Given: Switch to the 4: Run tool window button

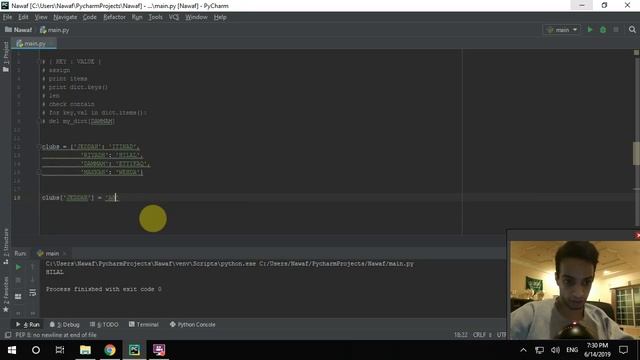Looking at the screenshot, I should [x=28, y=324].
